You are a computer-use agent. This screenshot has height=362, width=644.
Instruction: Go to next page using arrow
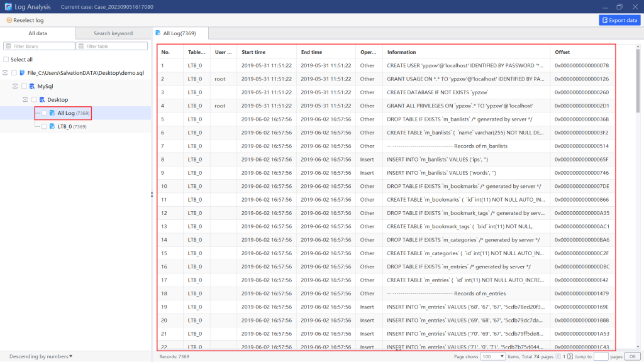(x=570, y=356)
